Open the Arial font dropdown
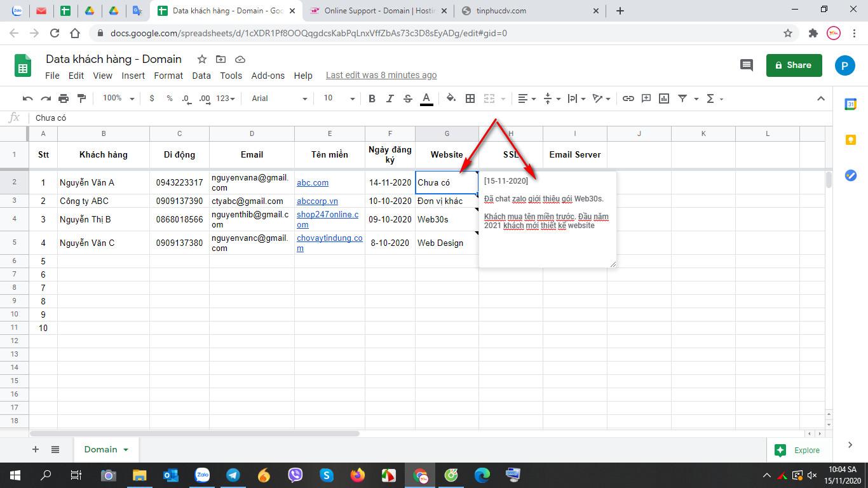Image resolution: width=868 pixels, height=488 pixels. tap(279, 98)
